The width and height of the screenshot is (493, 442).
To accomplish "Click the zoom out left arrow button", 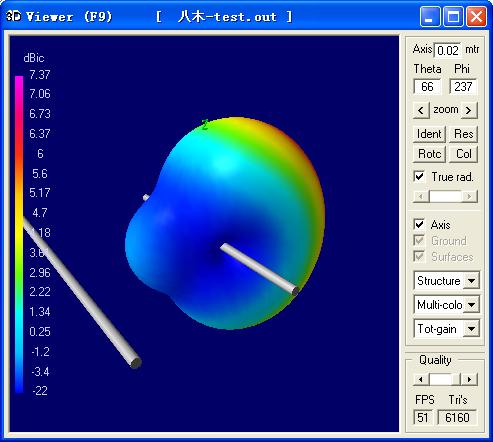I will (421, 110).
